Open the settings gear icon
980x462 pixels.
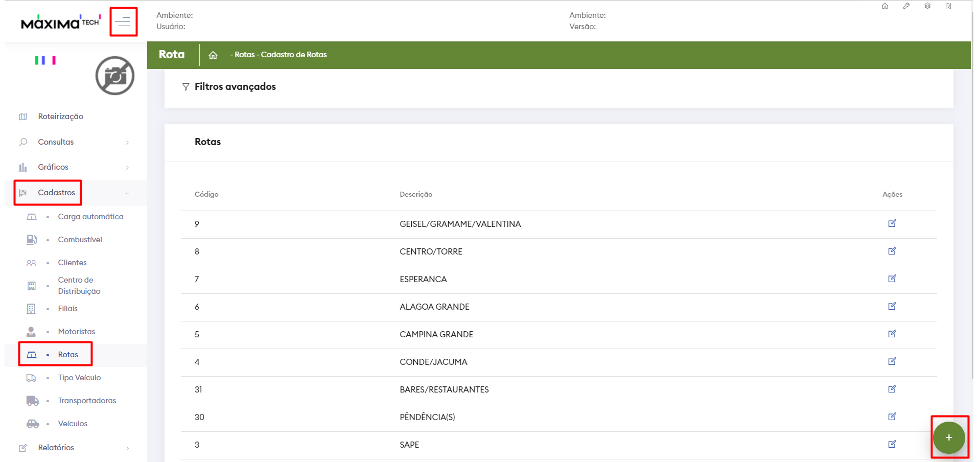[x=927, y=6]
